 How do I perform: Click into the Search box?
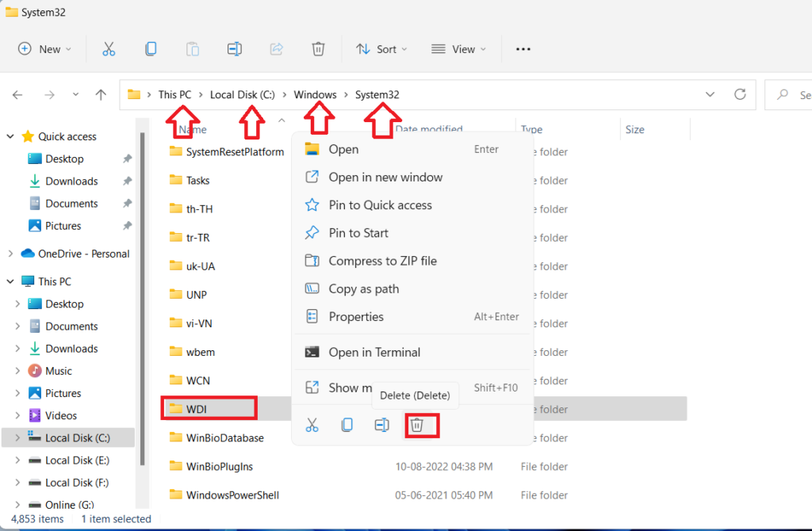788,95
